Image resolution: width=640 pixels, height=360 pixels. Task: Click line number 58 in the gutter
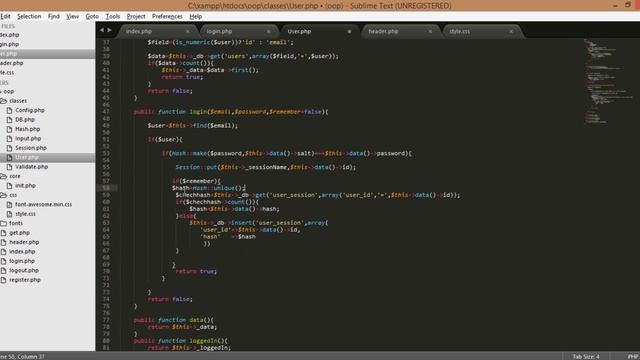(106, 188)
